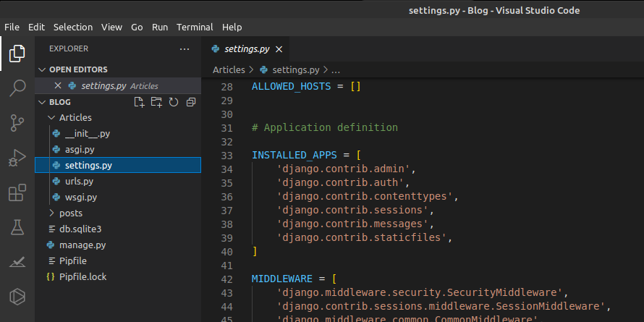Click the Application definition comment

[x=324, y=128]
